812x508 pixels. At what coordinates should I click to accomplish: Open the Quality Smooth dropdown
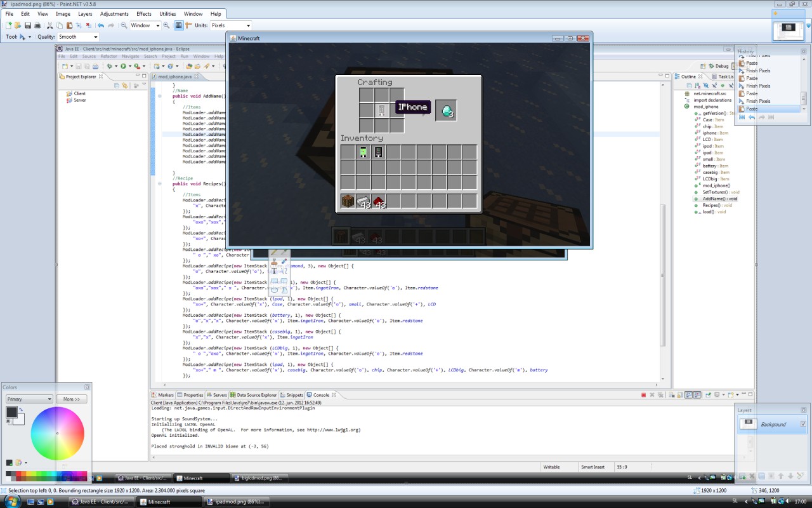pyautogui.click(x=78, y=37)
